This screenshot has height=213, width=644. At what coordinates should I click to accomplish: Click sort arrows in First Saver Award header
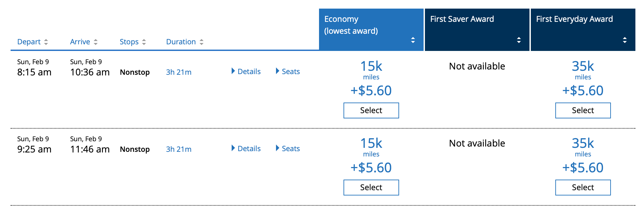tap(519, 40)
